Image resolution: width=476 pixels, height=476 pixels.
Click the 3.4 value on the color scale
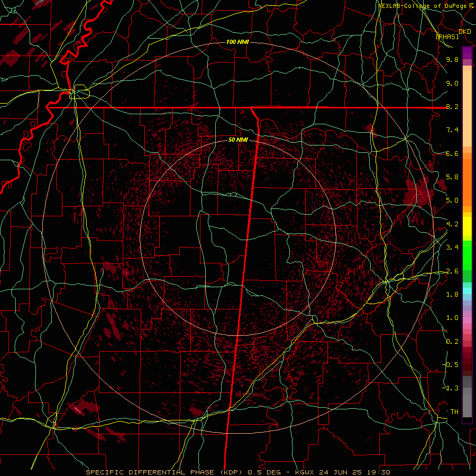coord(452,248)
